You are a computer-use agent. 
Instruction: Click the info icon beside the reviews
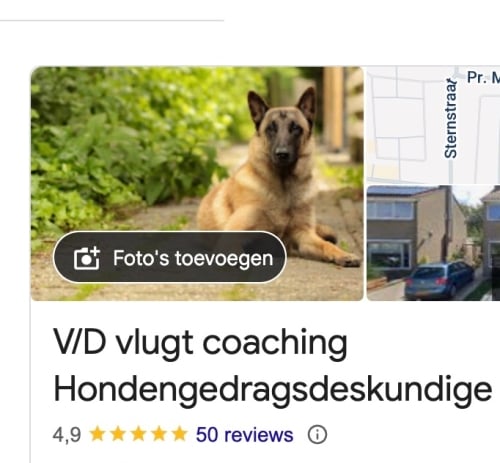(317, 435)
